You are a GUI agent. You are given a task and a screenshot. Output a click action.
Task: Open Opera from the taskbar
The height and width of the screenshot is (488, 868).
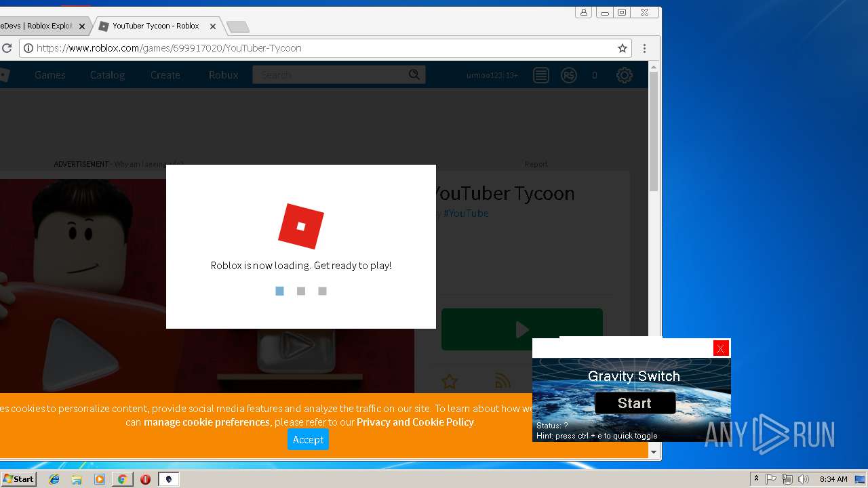click(x=145, y=479)
